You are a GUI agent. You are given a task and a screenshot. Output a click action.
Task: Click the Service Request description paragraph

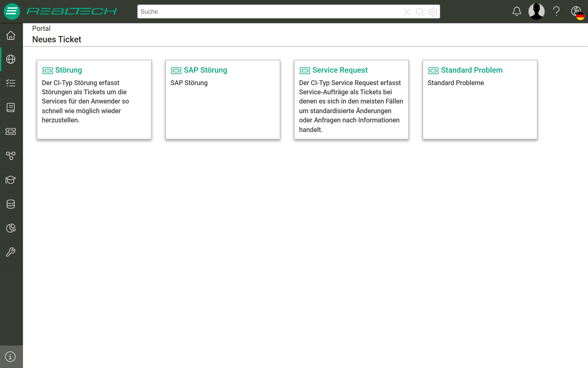tap(351, 106)
